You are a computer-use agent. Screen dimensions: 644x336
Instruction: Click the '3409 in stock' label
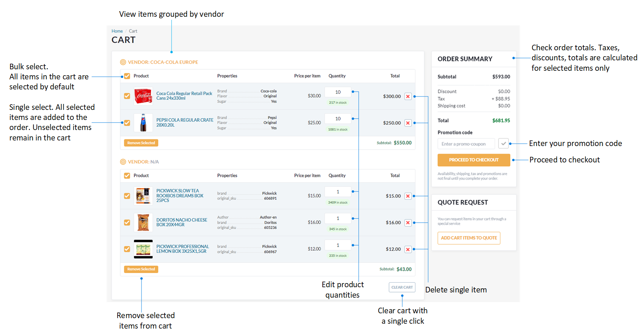338,203
